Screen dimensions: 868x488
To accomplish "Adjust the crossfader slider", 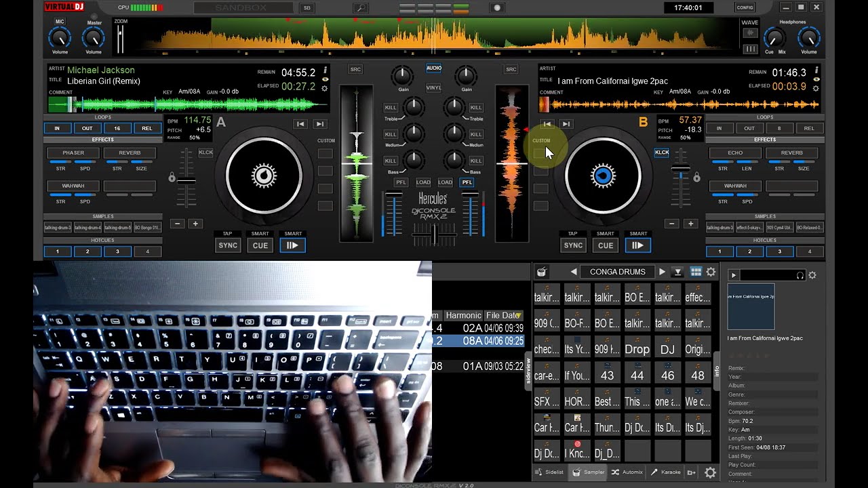I will tap(434, 234).
